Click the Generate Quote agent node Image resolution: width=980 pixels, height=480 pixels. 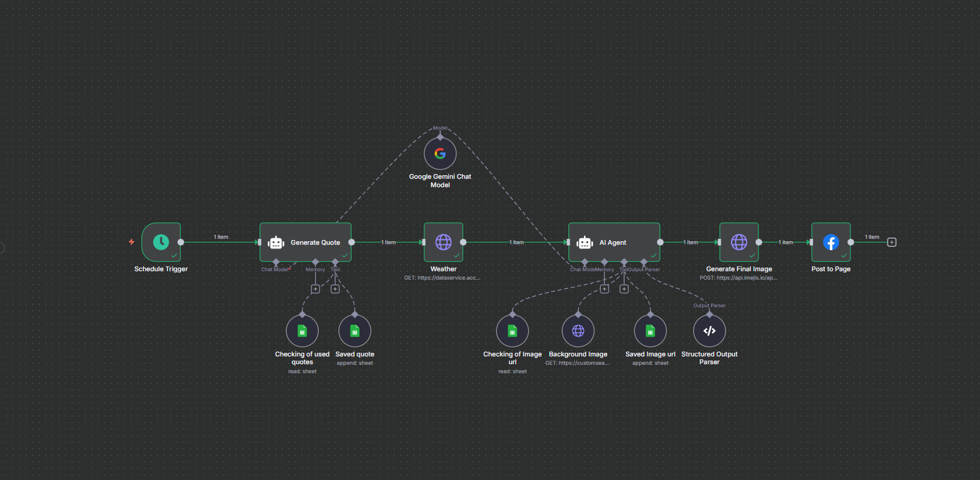tap(305, 242)
